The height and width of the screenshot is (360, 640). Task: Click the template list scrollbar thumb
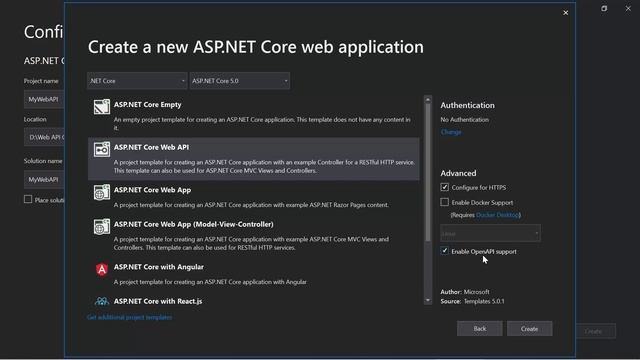(x=428, y=172)
